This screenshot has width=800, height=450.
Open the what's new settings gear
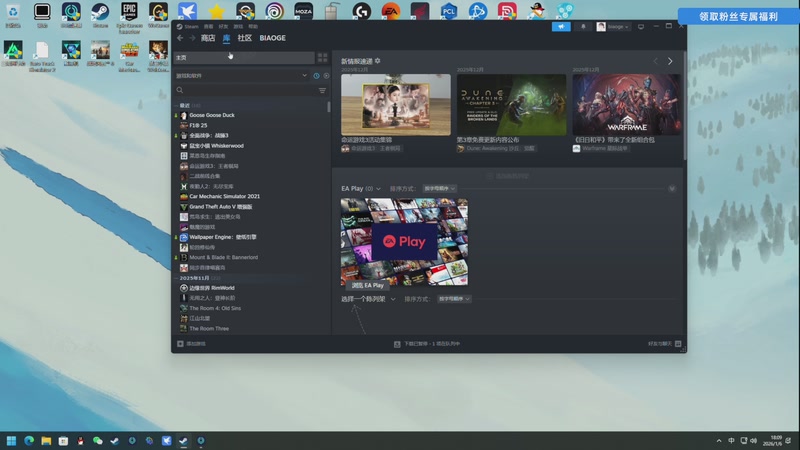coord(378,61)
